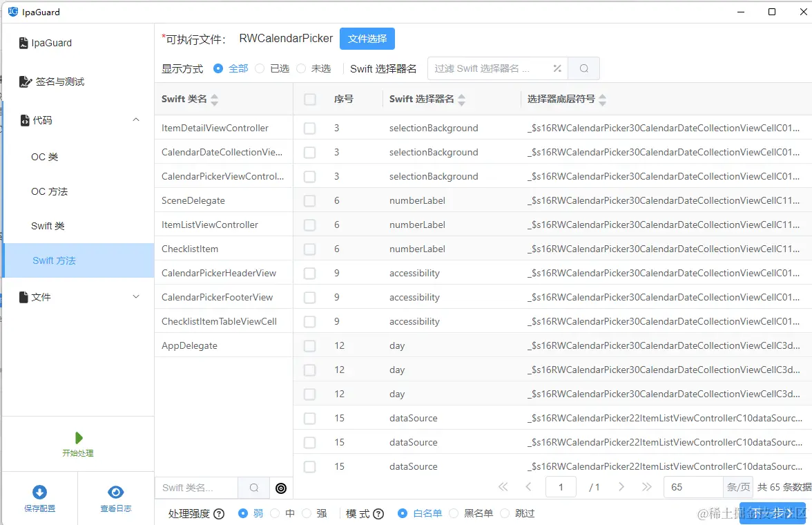The height and width of the screenshot is (525, 812).
Task: Choose the 跳过 mode radio
Action: (x=505, y=513)
